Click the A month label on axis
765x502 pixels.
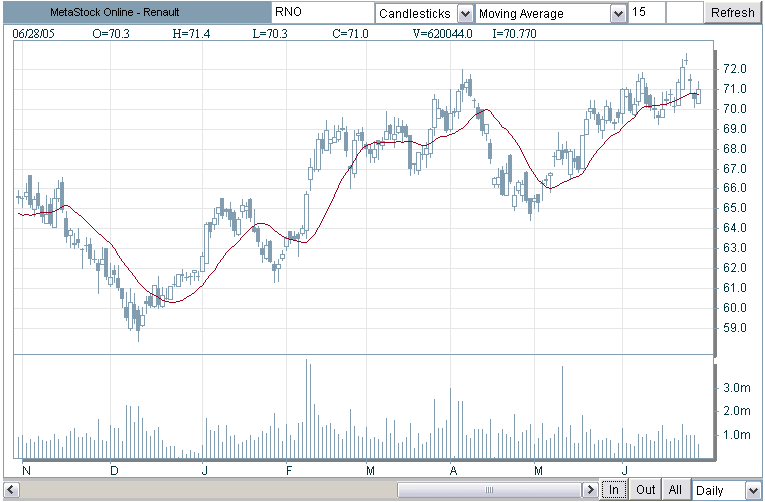tap(453, 471)
